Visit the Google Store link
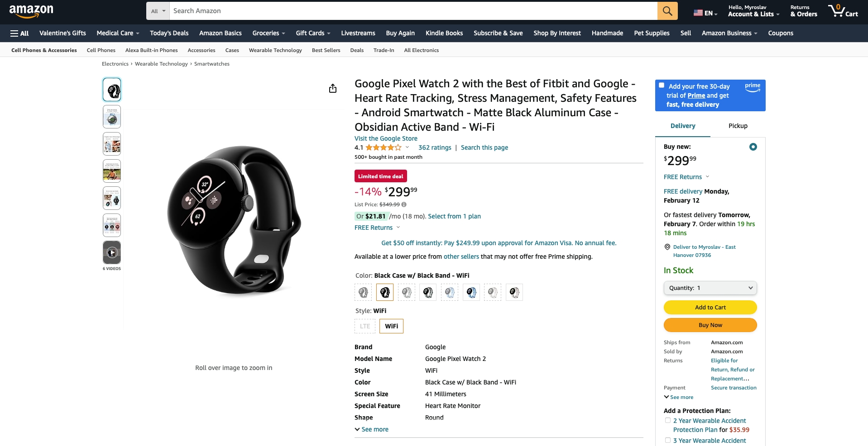This screenshot has height=446, width=868. 386,138
